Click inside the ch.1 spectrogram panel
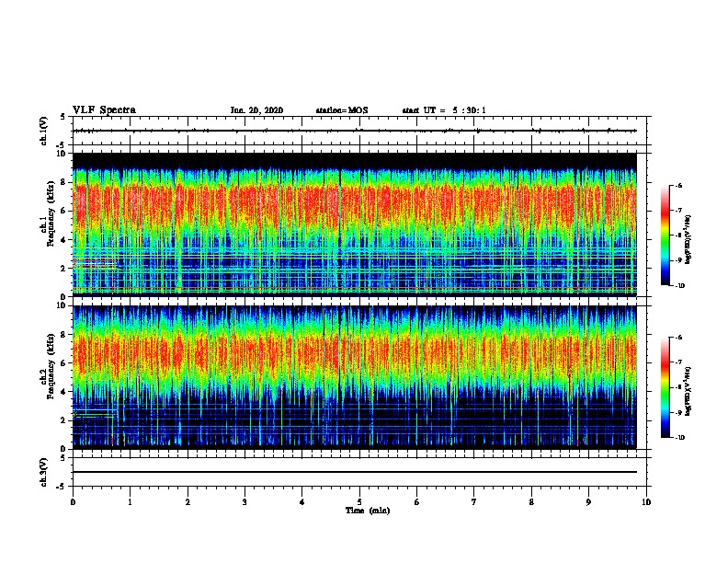This screenshot has height=563, width=728. (355, 224)
